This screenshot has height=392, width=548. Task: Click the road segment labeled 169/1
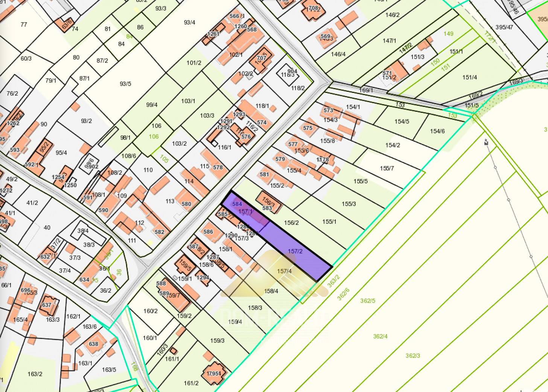pyautogui.click(x=367, y=90)
